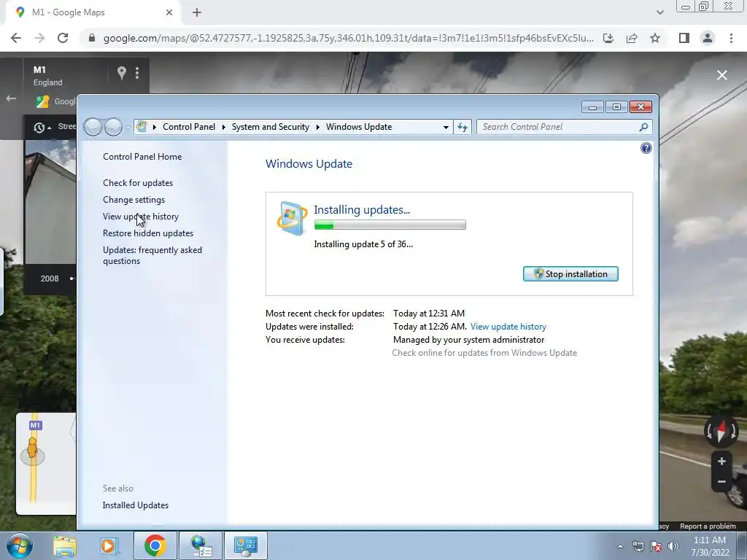
Task: Open Installed Updates link
Action: point(135,505)
